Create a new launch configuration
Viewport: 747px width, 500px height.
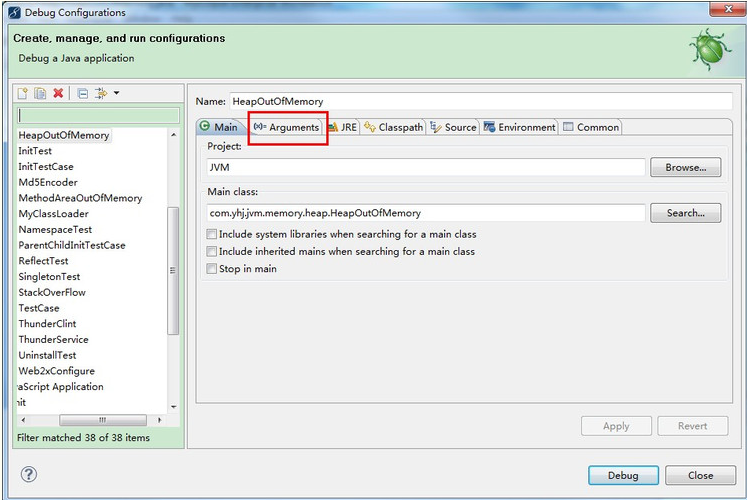(22, 93)
